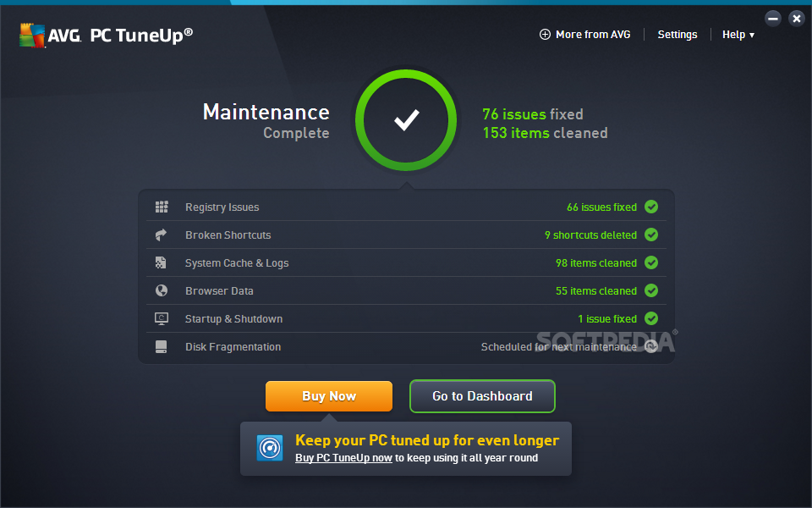Click the Scheduled for next maintenance text
Screen dimensions: 812x508
pos(559,347)
